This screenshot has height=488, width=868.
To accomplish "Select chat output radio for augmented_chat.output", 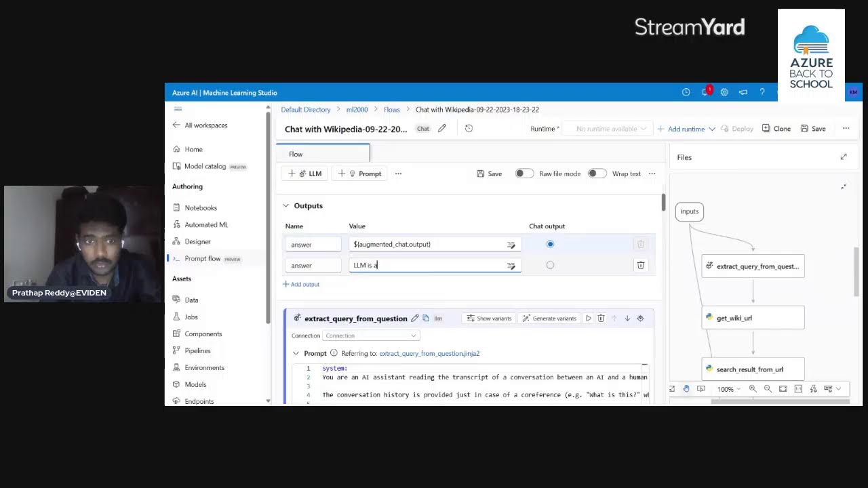I will 550,244.
